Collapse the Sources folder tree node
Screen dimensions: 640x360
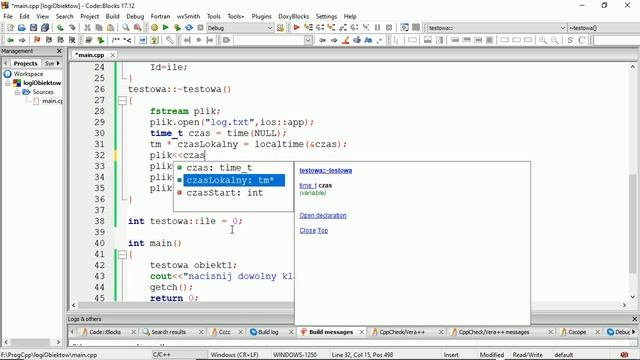coord(17,92)
